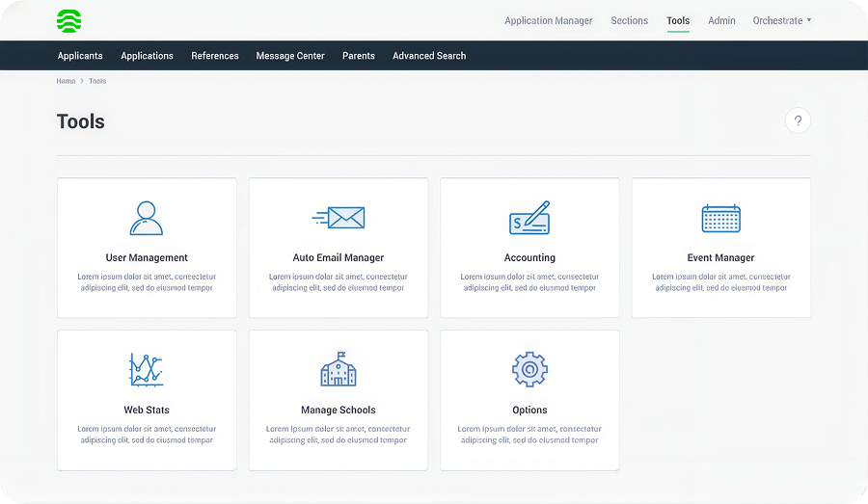The image size is (868, 504).
Task: Open the Event Manager title link
Action: click(720, 257)
